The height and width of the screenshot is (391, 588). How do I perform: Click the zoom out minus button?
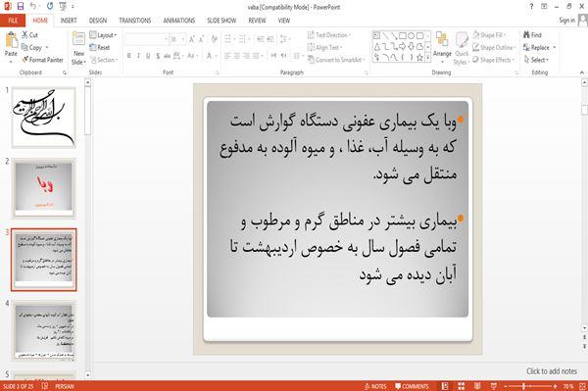click(506, 386)
